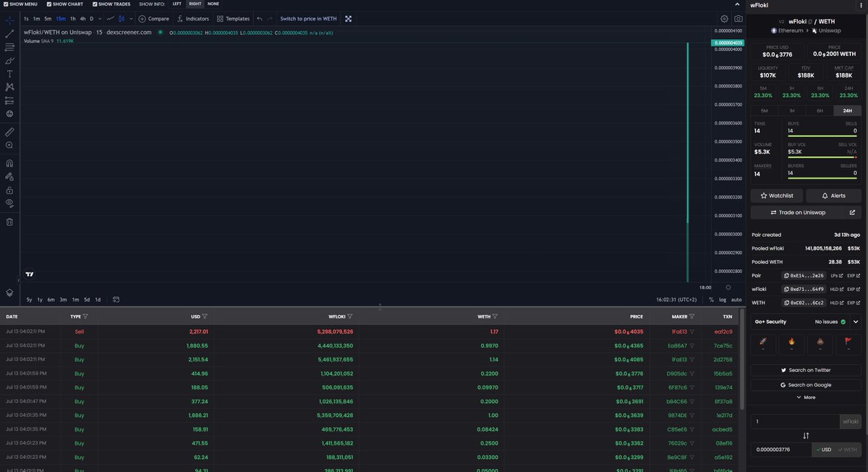Click Search on Twitter

[806, 370]
